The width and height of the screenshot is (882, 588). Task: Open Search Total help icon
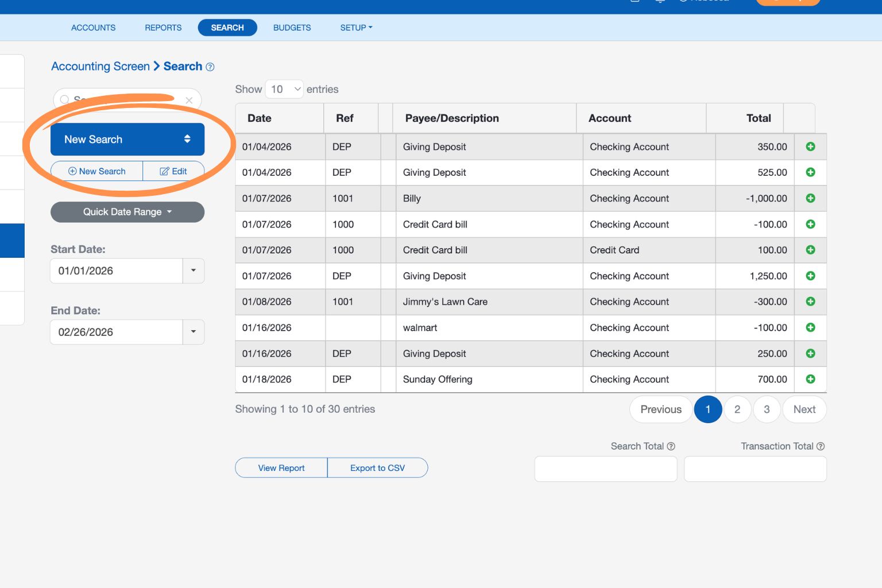pos(671,446)
